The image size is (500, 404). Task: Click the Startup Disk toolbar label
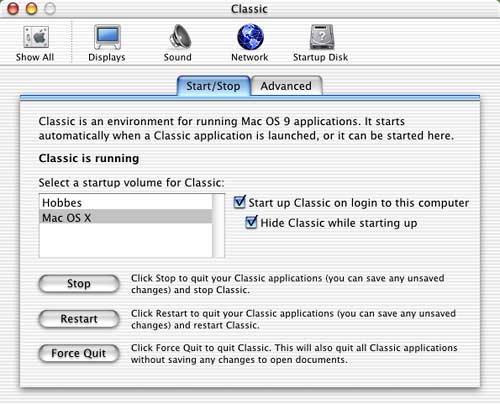320,57
